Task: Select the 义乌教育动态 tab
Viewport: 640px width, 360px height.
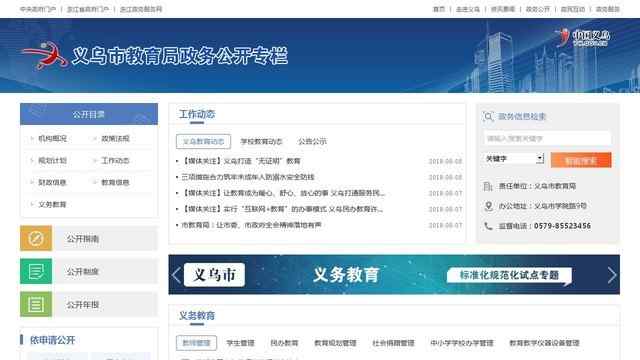Action: 203,142
